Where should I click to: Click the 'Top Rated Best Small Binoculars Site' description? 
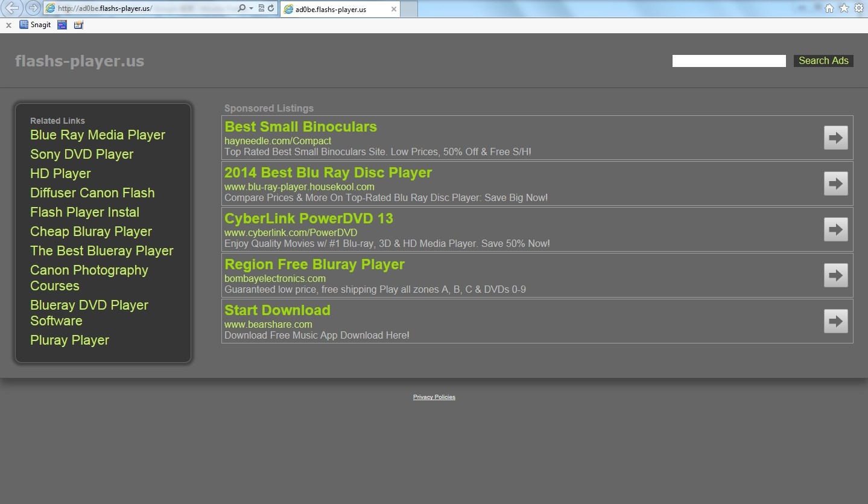tap(378, 152)
